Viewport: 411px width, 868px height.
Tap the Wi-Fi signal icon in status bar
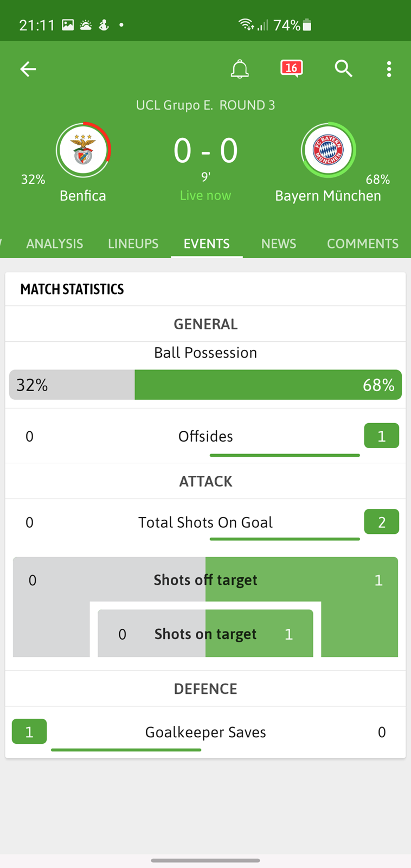pos(246,25)
